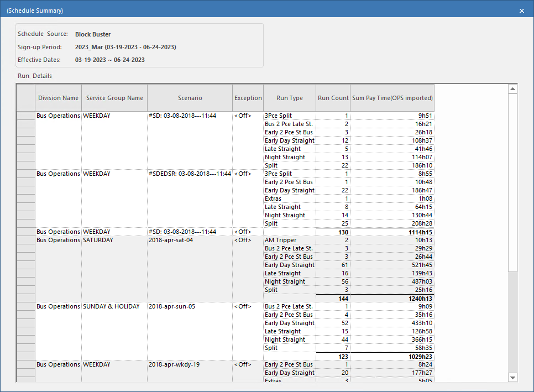Close the Schedule Summary dialog
Viewport: 534px width, 392px height.
coord(521,11)
